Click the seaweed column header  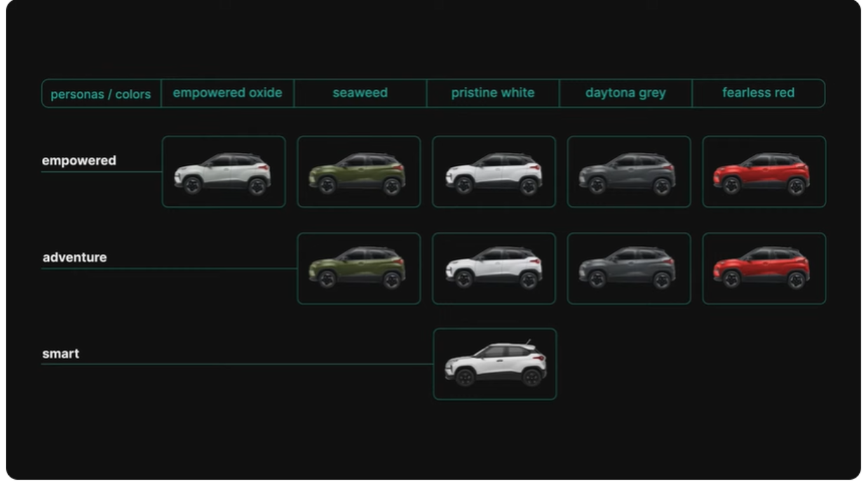(360, 93)
